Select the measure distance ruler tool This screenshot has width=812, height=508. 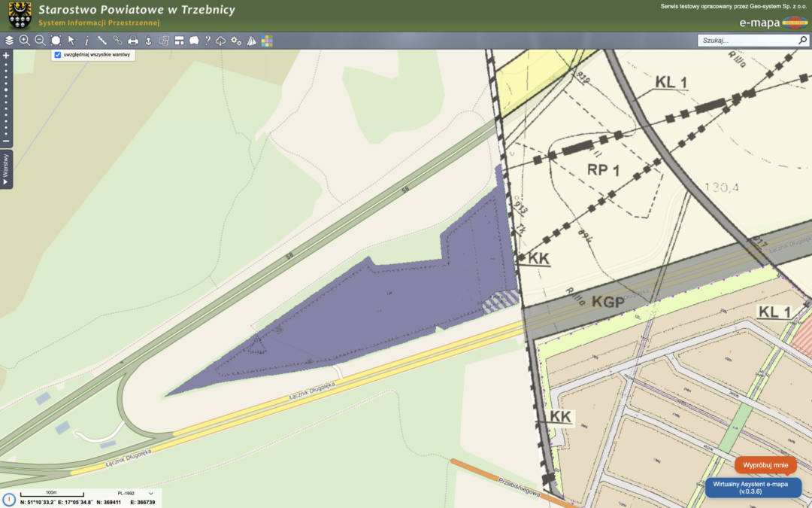click(102, 41)
